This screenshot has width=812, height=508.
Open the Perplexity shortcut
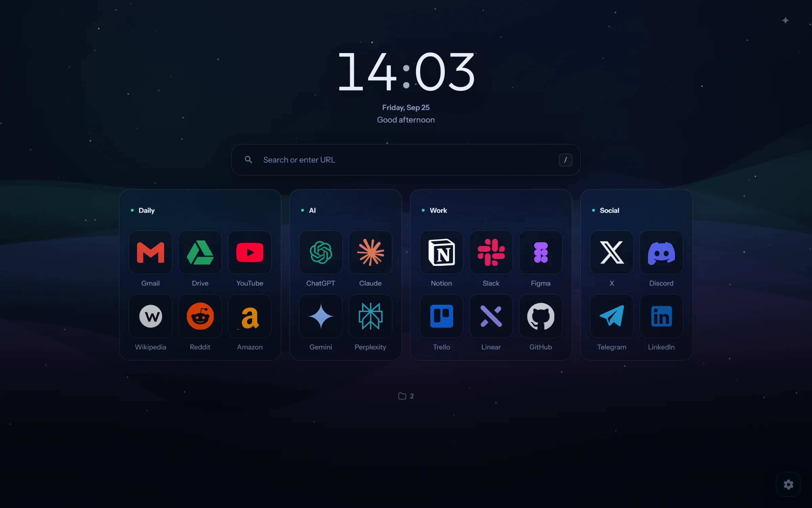tap(370, 316)
